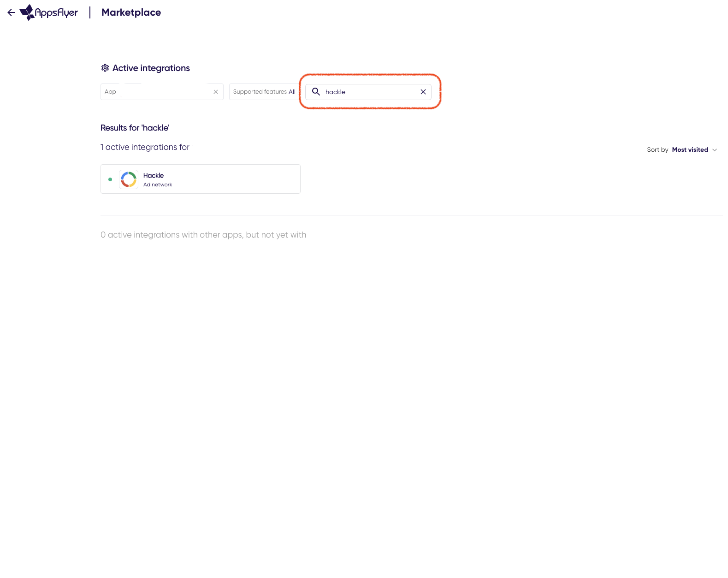Viewport: 728px width, 578px height.
Task: Clear the App filter selection
Action: click(x=216, y=92)
